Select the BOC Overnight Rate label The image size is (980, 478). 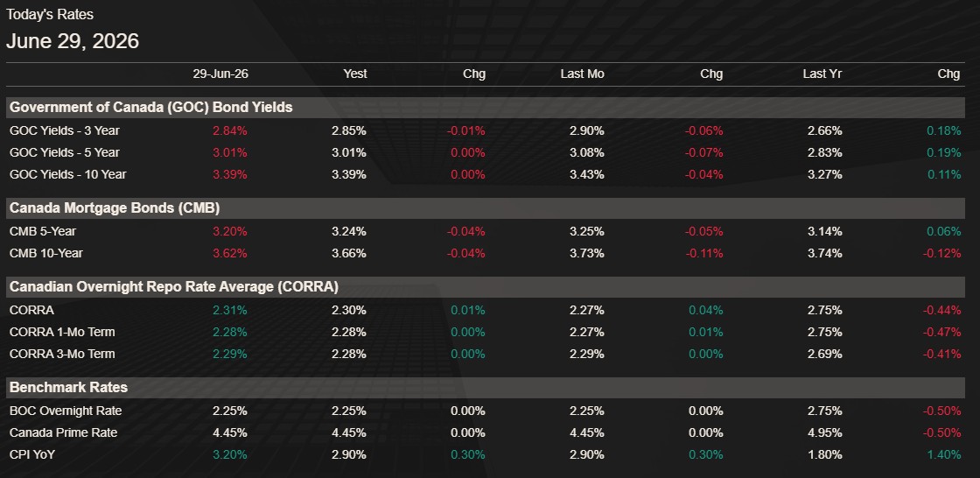(66, 411)
